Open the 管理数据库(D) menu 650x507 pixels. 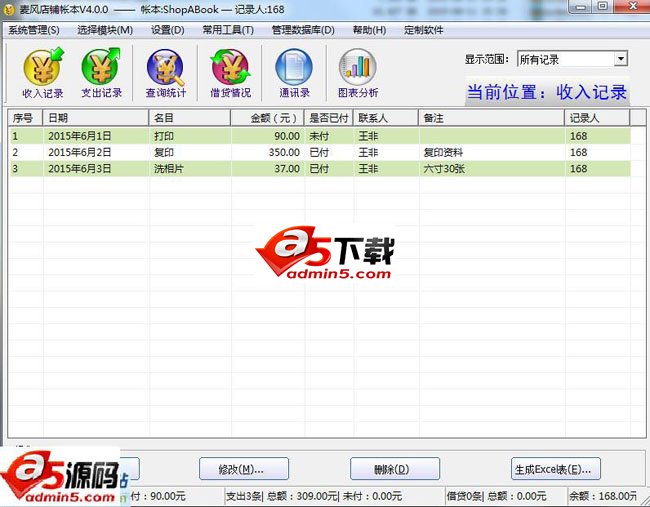click(x=303, y=30)
